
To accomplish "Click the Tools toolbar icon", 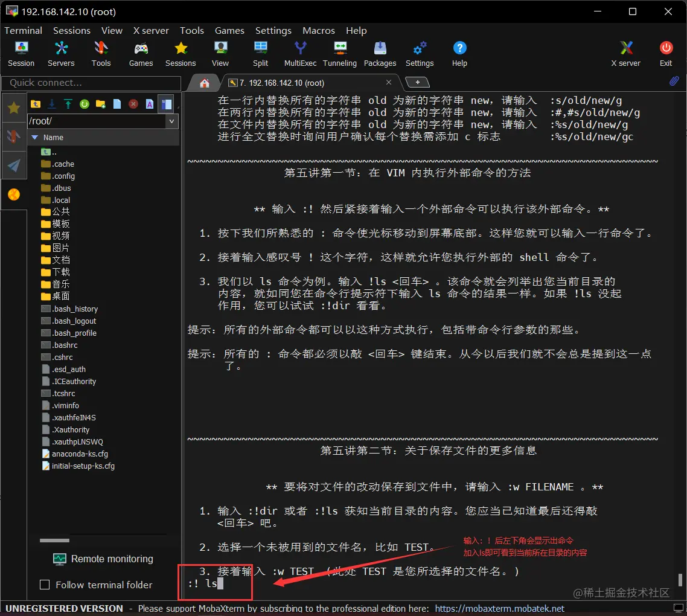I will pos(101,54).
